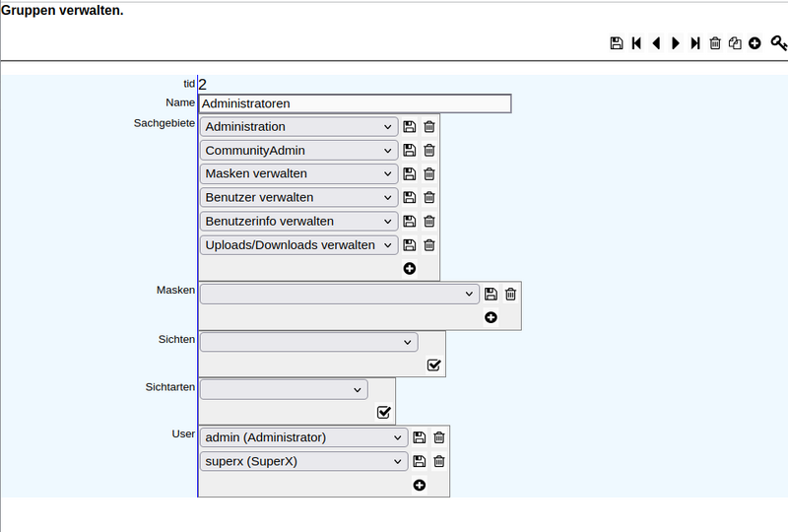Click the top toolbar plus icon

(x=755, y=43)
